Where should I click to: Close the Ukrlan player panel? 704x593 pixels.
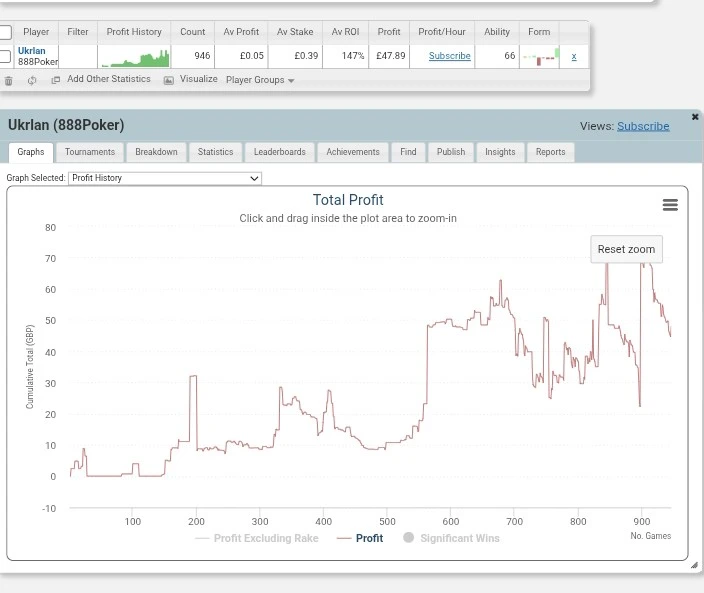[695, 117]
